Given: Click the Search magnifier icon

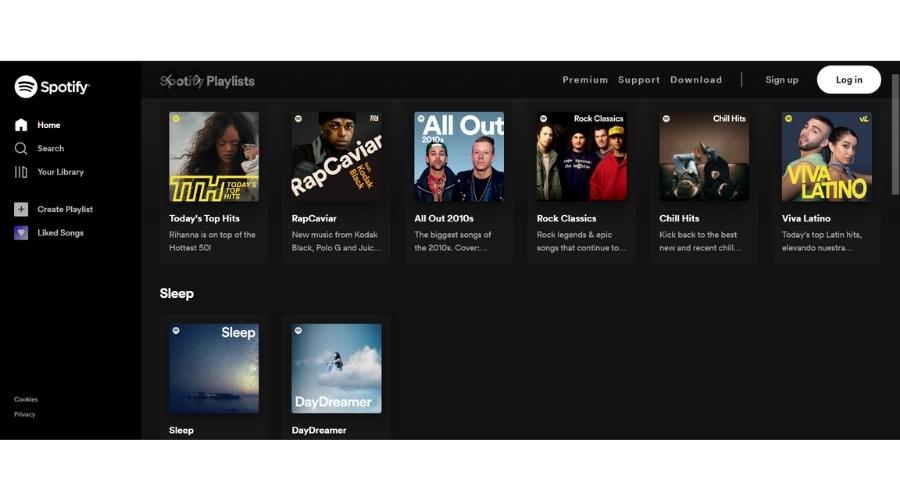Looking at the screenshot, I should coord(21,148).
